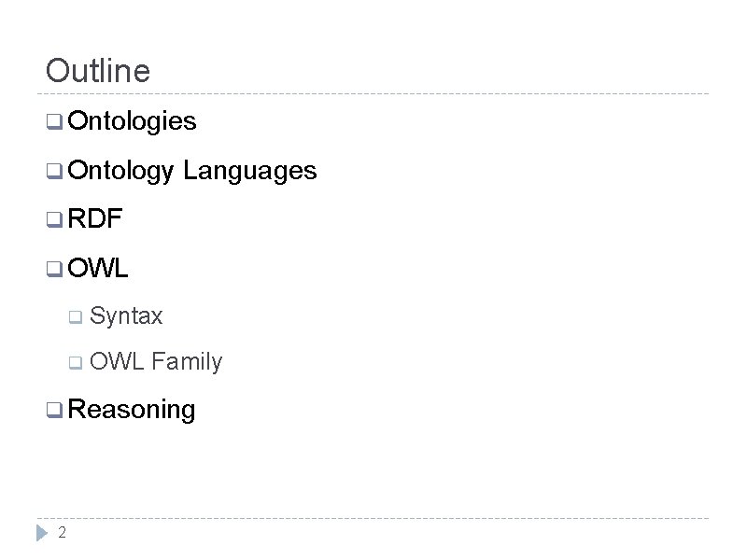This screenshot has height=560, width=747.
Task: Click the word Languages in second bullet
Action: click(x=250, y=171)
